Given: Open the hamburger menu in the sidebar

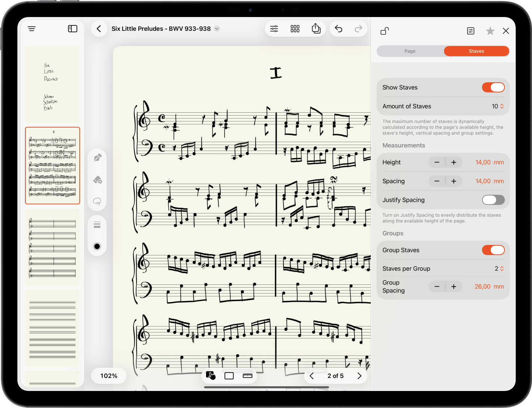Looking at the screenshot, I should tap(32, 29).
